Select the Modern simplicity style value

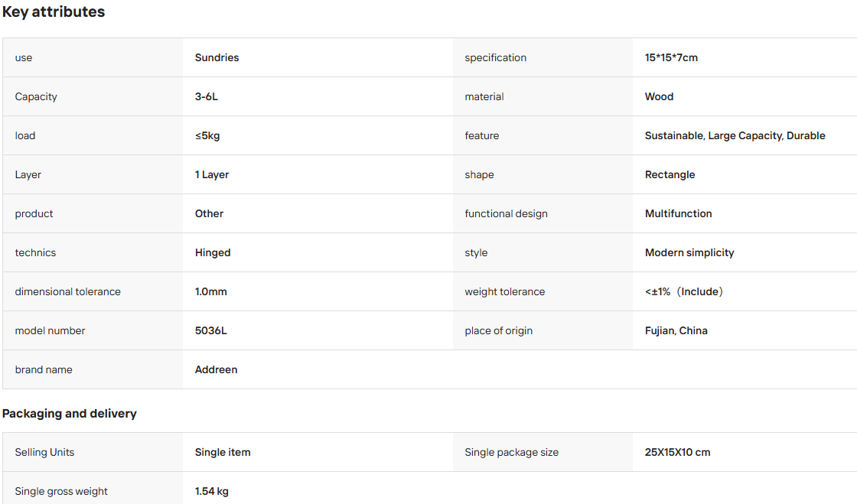click(x=689, y=253)
